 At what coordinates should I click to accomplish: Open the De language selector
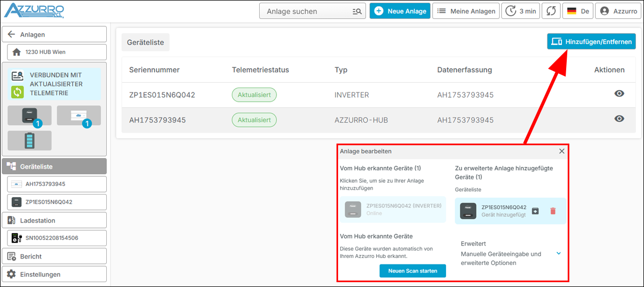point(577,11)
